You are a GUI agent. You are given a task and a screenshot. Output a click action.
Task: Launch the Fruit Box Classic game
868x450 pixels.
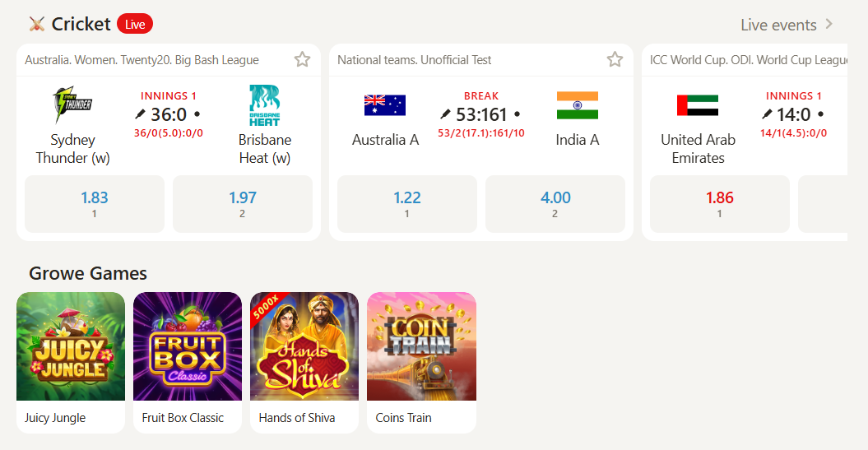point(188,346)
